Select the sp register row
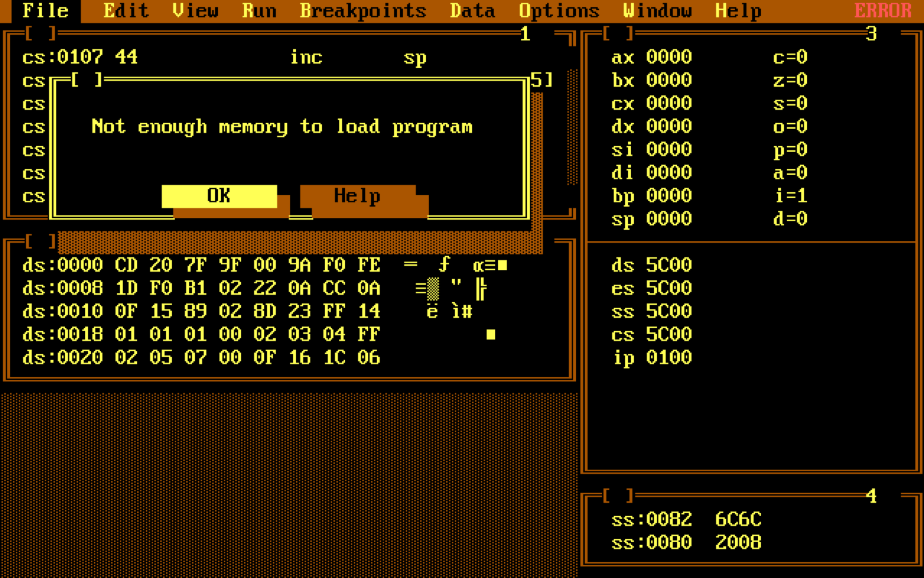Viewport: 924px width, 578px height. [x=651, y=219]
